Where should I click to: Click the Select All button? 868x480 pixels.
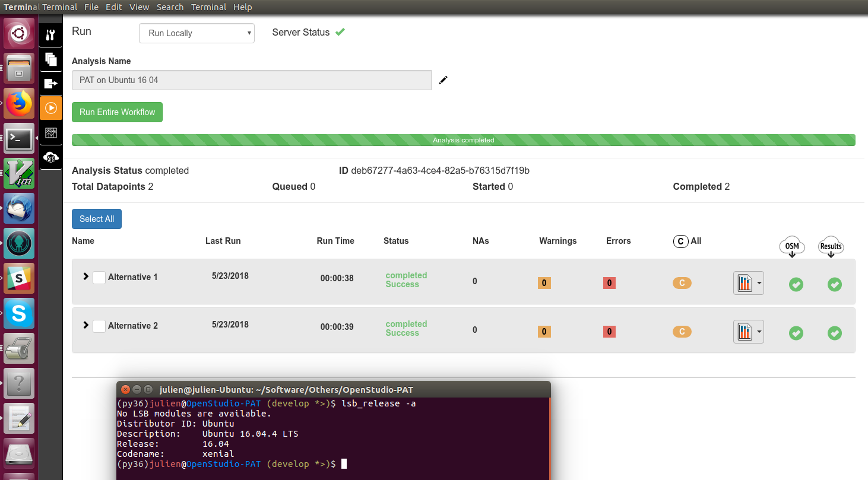[96, 218]
